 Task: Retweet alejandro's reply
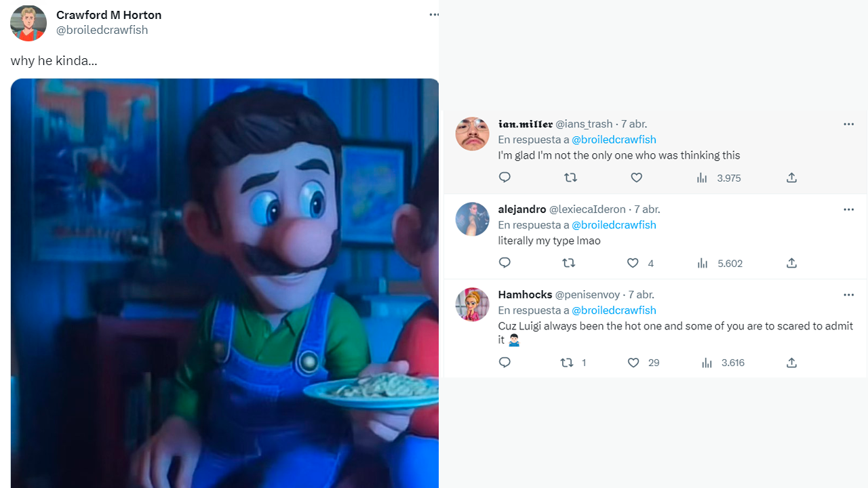(569, 263)
